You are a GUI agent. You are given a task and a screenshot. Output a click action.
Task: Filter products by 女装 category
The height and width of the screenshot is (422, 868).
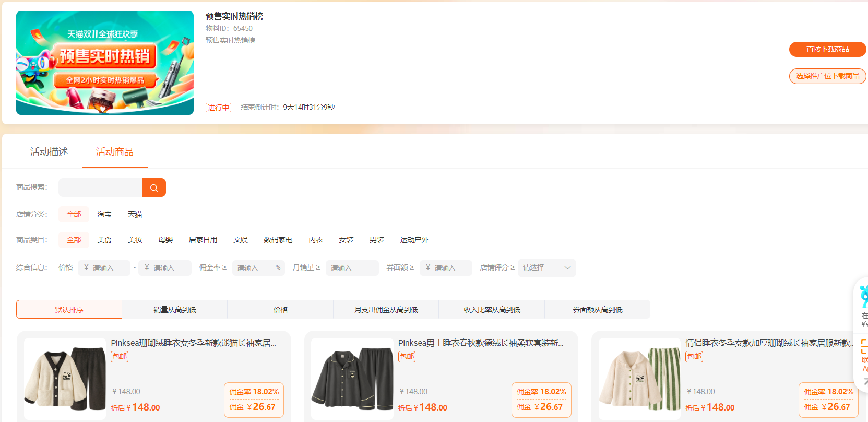[x=346, y=240]
